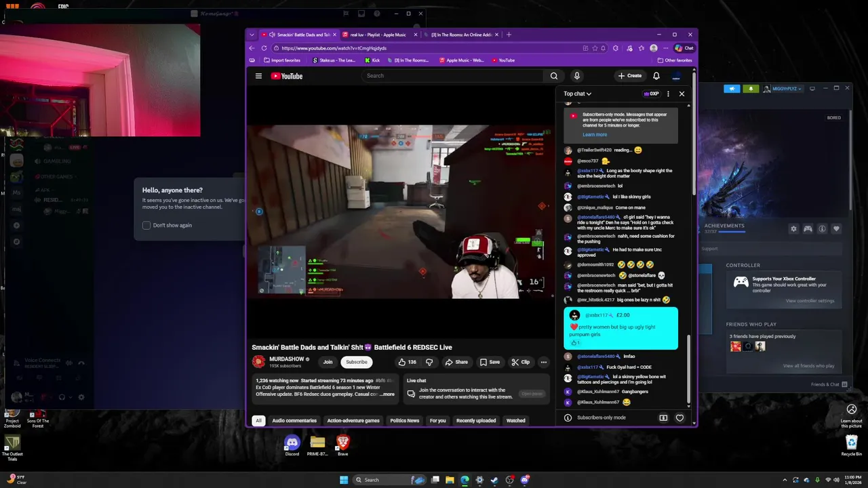Add this page to Edge favorites star
This screenshot has width=868, height=488.
[595, 48]
